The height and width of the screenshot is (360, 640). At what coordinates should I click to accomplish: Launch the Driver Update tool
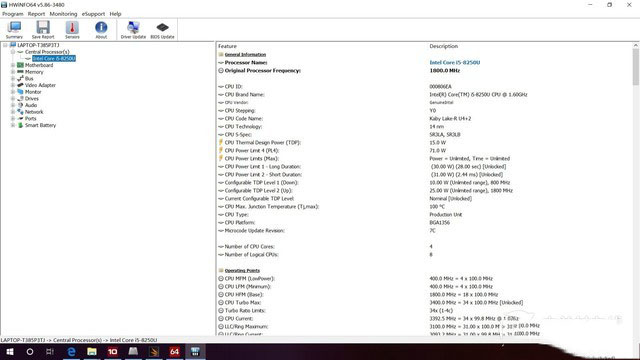pyautogui.click(x=133, y=30)
